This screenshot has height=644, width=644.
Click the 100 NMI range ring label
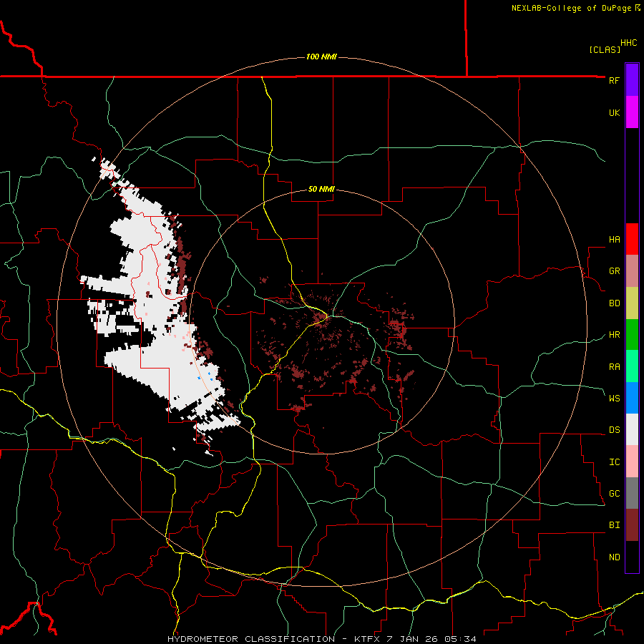321,57
